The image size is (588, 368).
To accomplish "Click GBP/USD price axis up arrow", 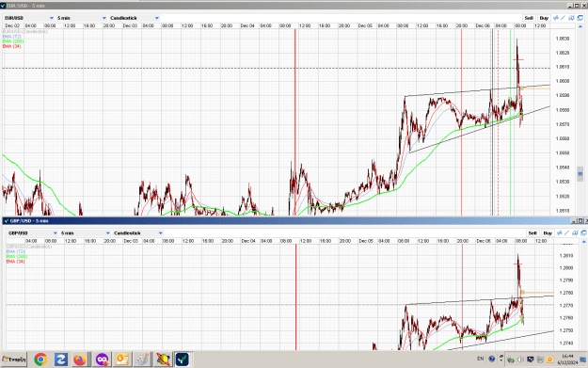I will [584, 242].
